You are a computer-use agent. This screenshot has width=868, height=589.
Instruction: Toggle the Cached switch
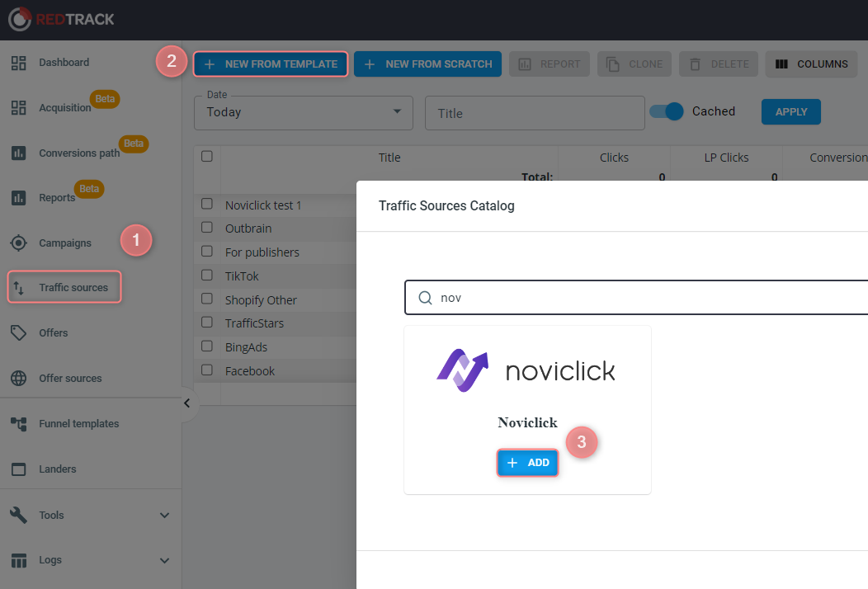click(x=667, y=111)
